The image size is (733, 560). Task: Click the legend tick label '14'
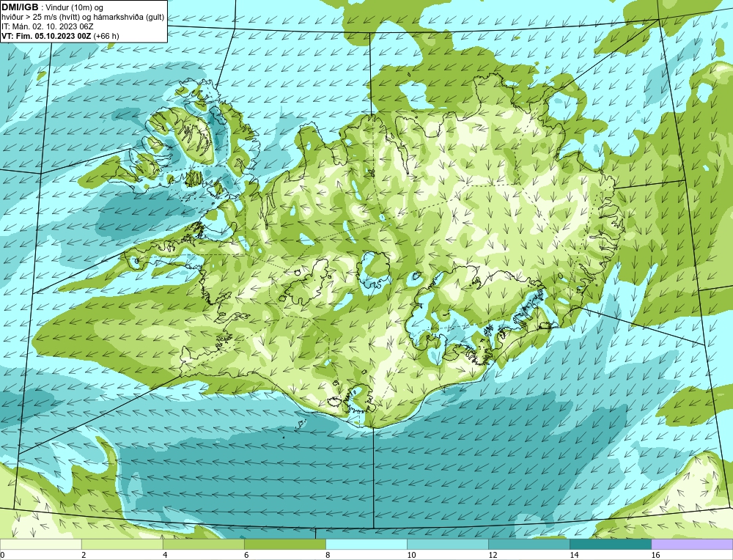574,555
